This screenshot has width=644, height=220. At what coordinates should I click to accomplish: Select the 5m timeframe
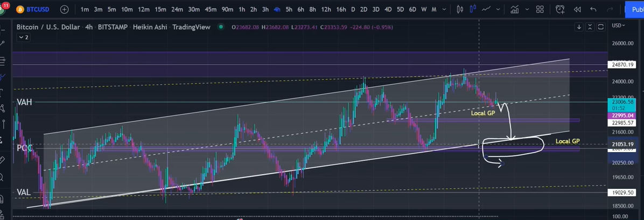111,9
